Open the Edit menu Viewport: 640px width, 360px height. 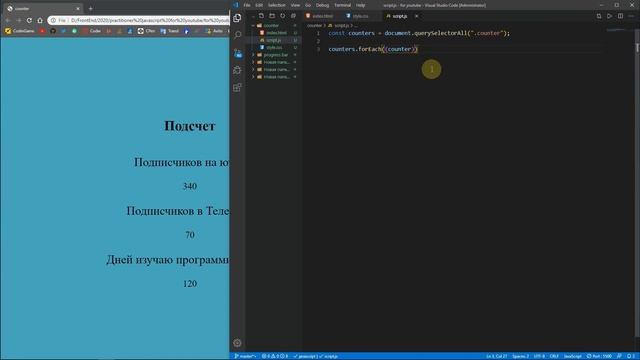(x=259, y=5)
